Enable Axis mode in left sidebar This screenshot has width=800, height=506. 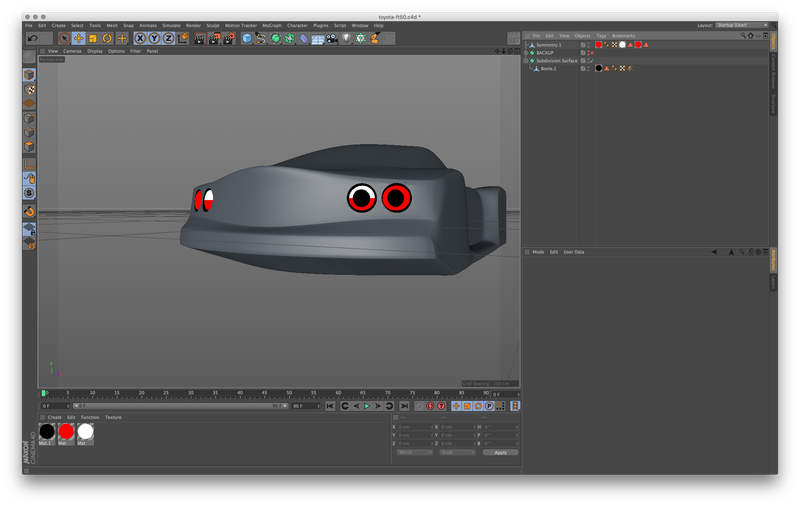click(x=30, y=165)
